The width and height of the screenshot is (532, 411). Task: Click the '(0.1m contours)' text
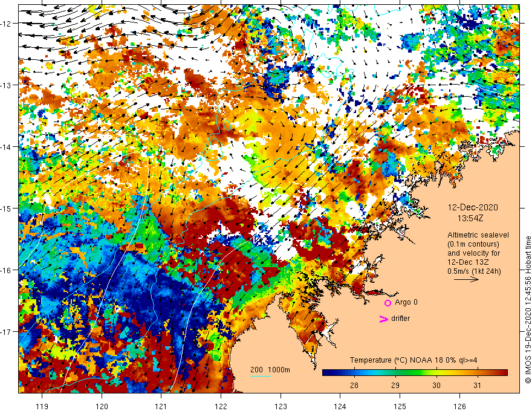click(x=473, y=244)
